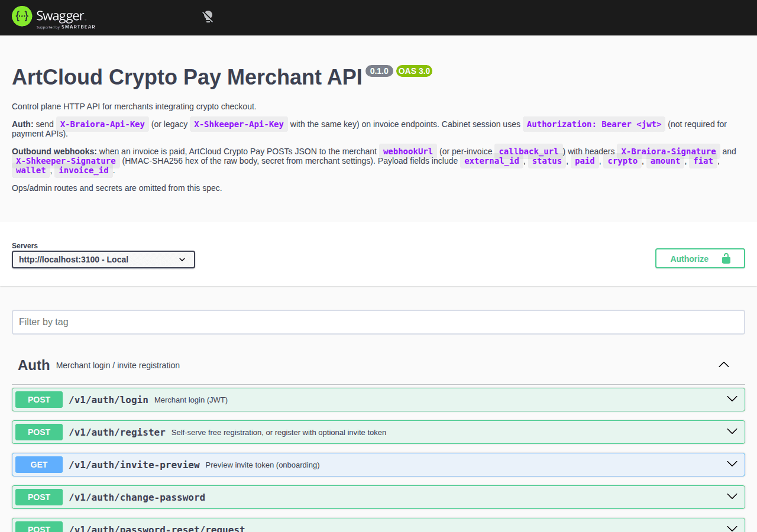Click the wallet code label
The width and height of the screenshot is (757, 532).
click(x=31, y=170)
